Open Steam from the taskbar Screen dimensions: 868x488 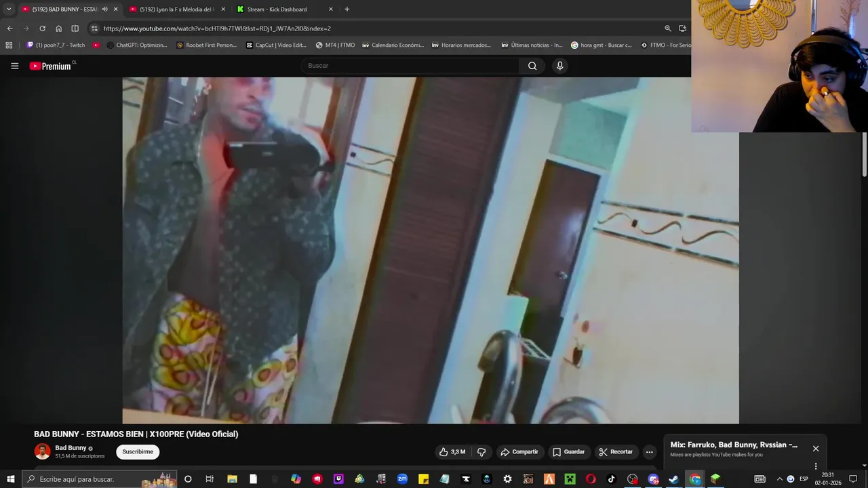673,479
